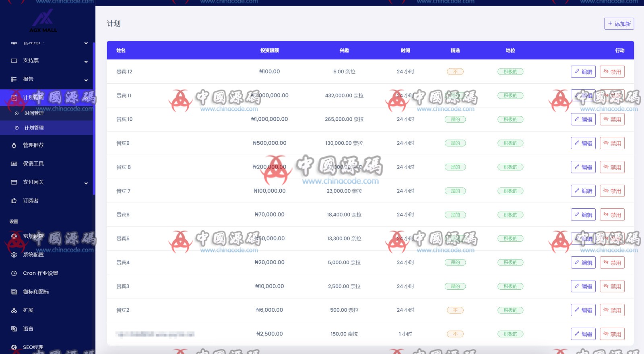Click ₦1,000,000.00 in 贵宾 10 row
644x354 pixels.
(x=270, y=119)
